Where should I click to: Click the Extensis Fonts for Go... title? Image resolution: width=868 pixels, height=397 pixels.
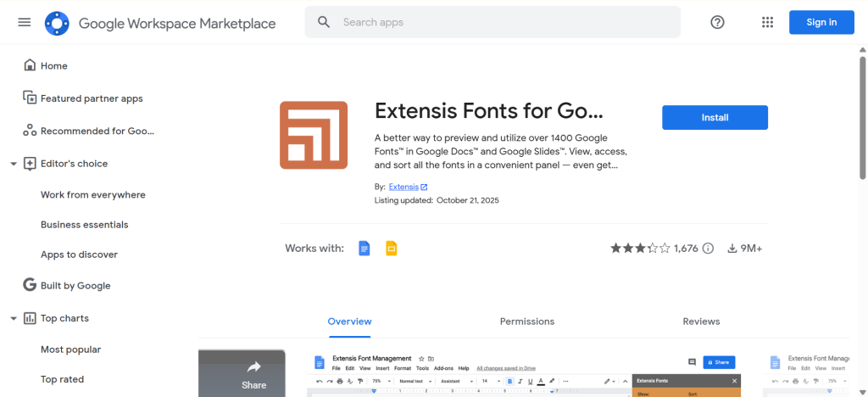(x=489, y=111)
